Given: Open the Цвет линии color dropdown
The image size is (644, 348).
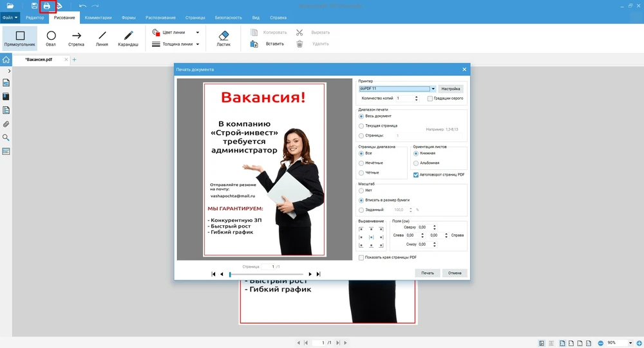Looking at the screenshot, I should click(x=197, y=32).
